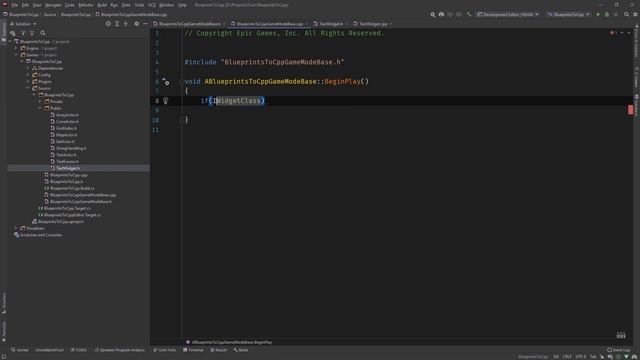This screenshot has width=640, height=360.
Task: Click the green Run button
Action: (598, 14)
